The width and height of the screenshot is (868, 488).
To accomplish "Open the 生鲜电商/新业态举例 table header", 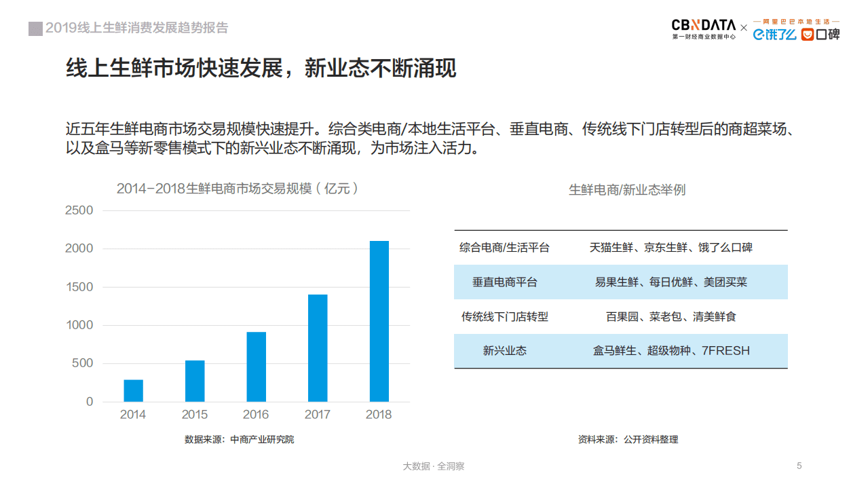I will (626, 190).
